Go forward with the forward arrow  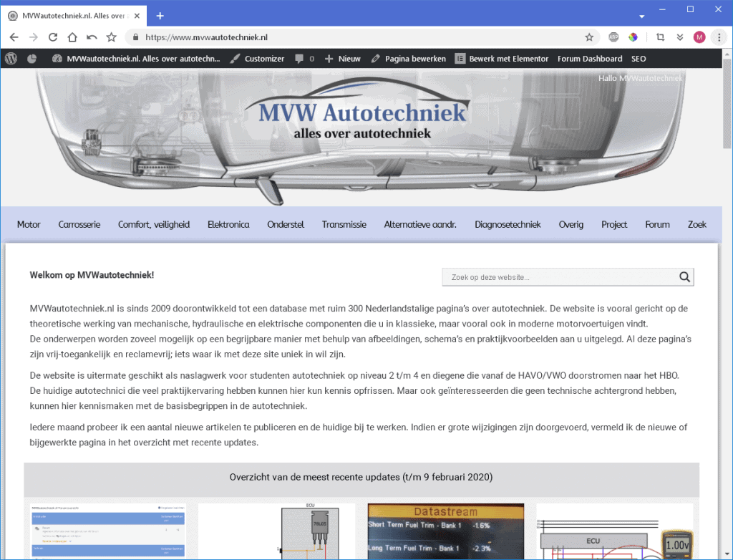(33, 37)
